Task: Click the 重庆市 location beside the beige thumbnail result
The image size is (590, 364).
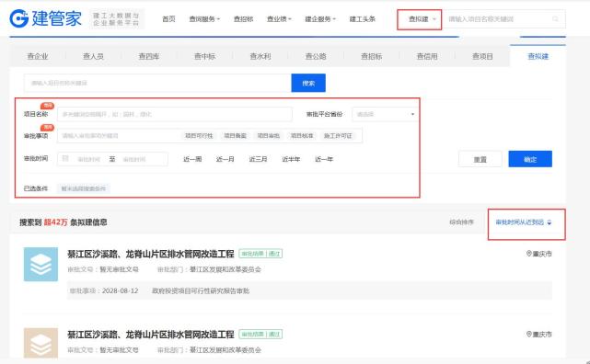Action: 538,335
